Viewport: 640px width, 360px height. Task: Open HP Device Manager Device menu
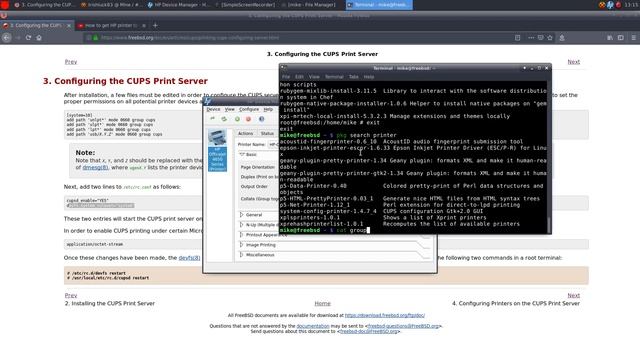pyautogui.click(x=213, y=109)
